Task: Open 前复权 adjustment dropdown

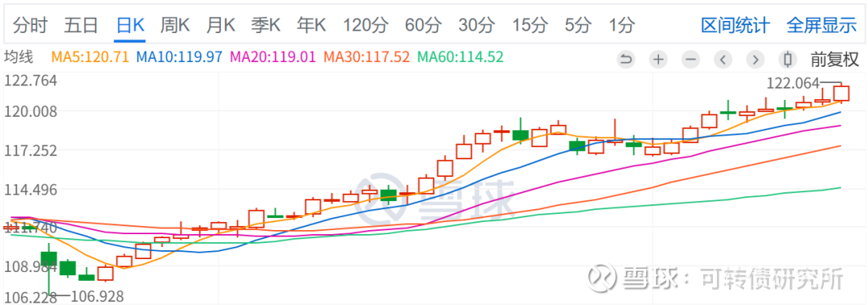Action: (x=834, y=59)
